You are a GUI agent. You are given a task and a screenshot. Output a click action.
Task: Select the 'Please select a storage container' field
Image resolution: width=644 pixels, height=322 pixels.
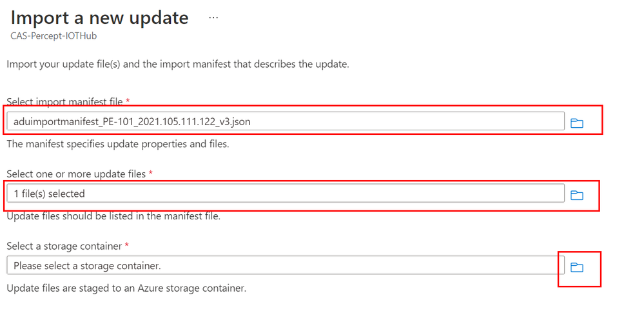tap(286, 266)
